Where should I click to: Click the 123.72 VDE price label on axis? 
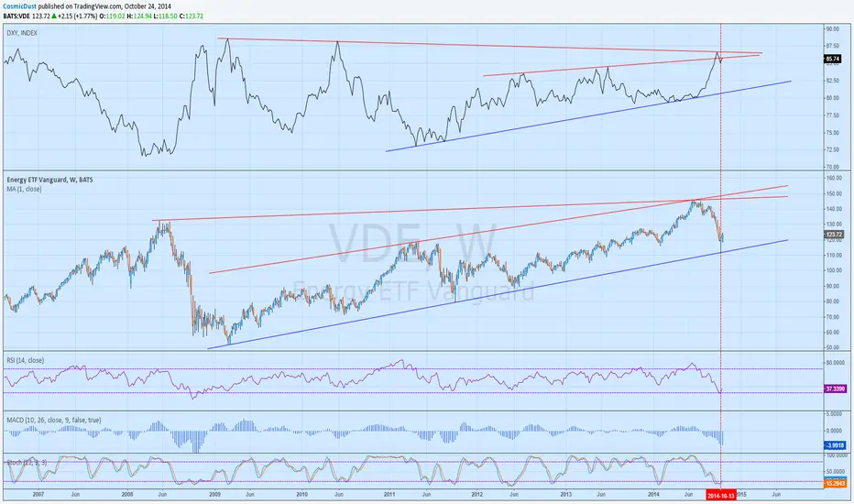click(x=835, y=235)
